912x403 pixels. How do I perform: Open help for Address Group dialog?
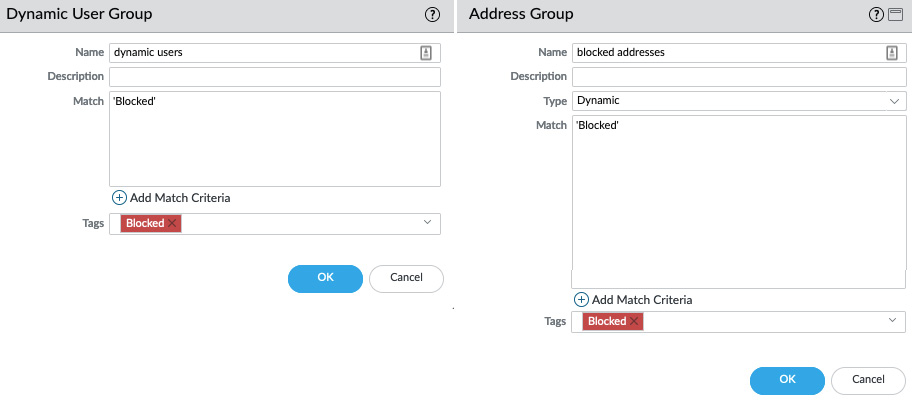[x=877, y=15]
